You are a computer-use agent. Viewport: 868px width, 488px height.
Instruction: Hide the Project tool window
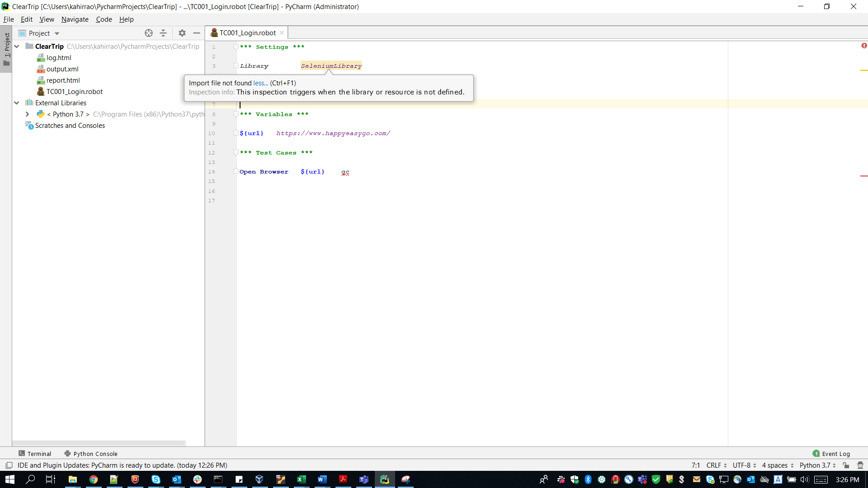click(197, 33)
